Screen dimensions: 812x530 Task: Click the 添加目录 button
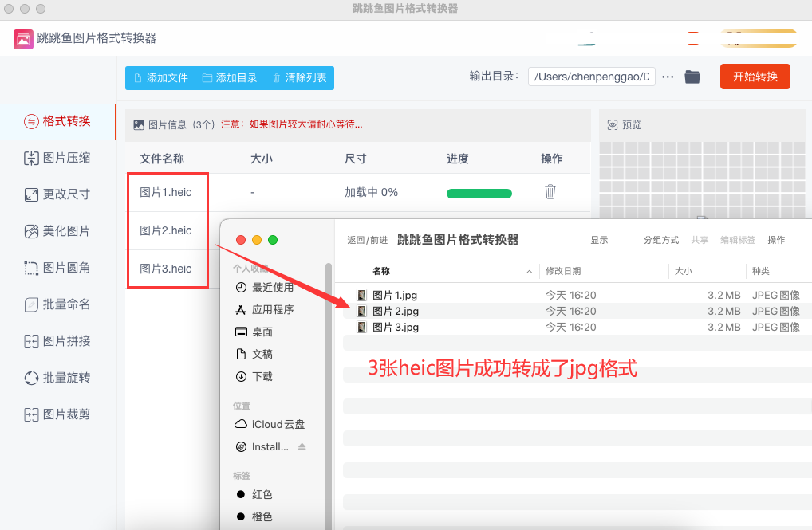coord(230,78)
